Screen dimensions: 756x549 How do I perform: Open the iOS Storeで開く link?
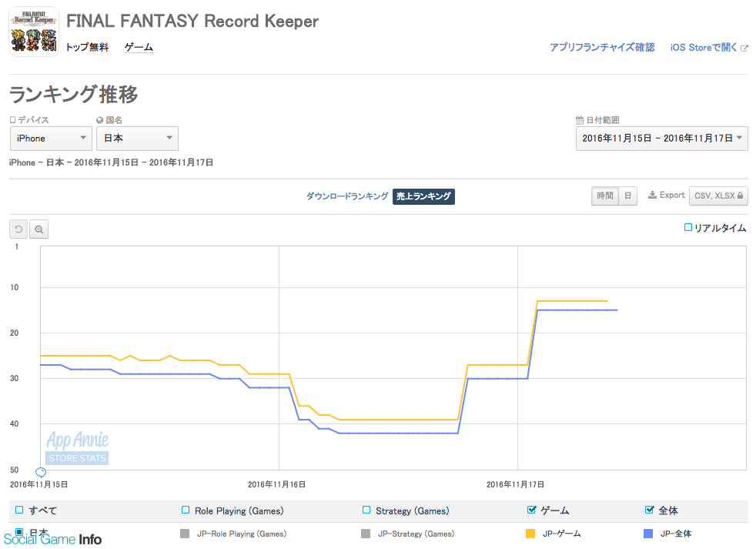click(x=704, y=47)
